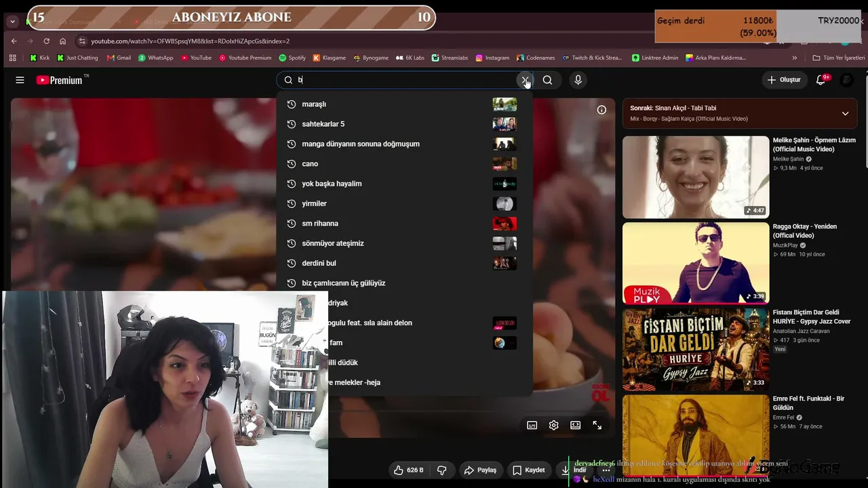Expand hidden bookmarks overflow chevron

pos(795,58)
